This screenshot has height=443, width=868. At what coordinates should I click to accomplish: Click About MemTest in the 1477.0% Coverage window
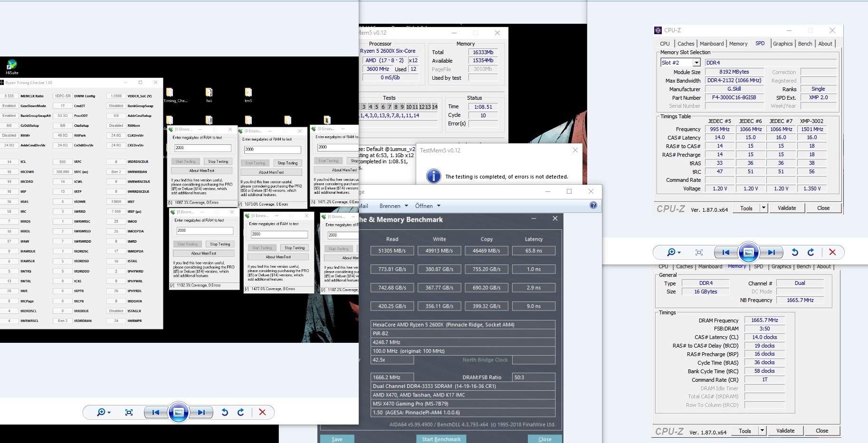click(278, 257)
